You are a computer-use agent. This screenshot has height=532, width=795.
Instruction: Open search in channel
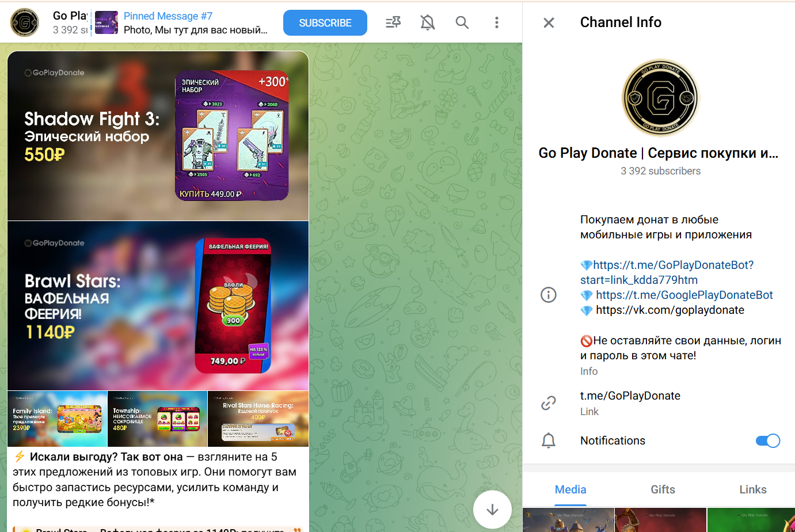pos(462,22)
